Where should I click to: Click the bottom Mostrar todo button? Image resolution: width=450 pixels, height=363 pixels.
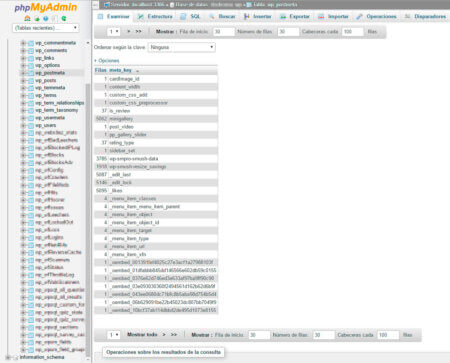pos(142,335)
